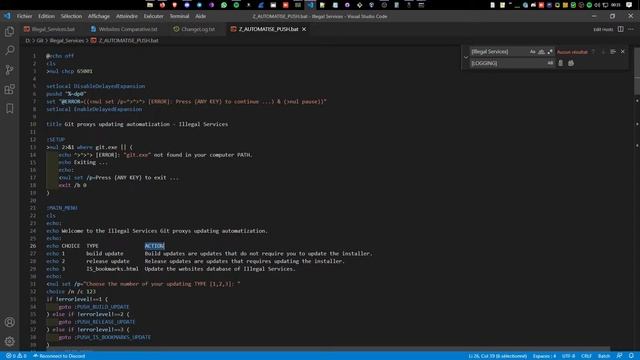Click the Spotify icon in the taskbar
This screenshot has width=640, height=360.
pos(236,5)
